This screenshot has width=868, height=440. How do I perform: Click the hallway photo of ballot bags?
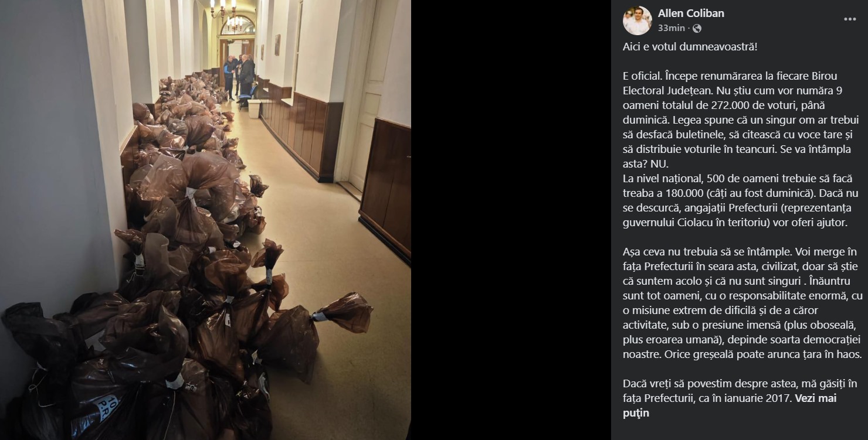point(205,220)
